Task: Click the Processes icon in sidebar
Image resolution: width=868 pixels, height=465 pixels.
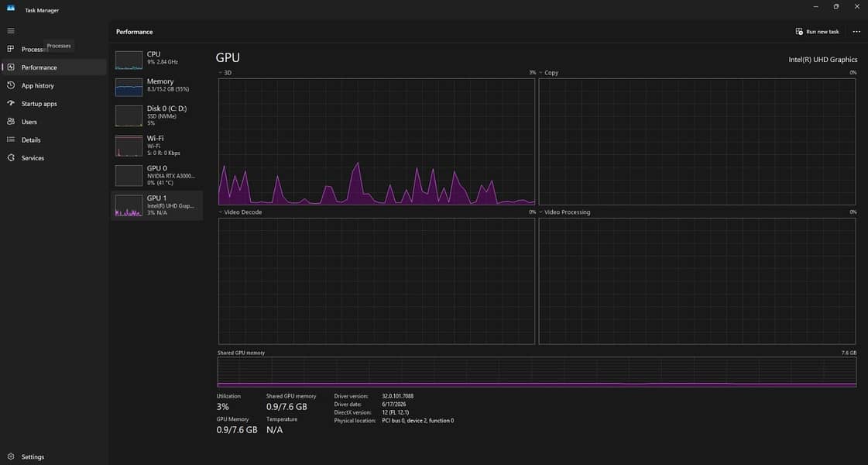Action: point(11,49)
